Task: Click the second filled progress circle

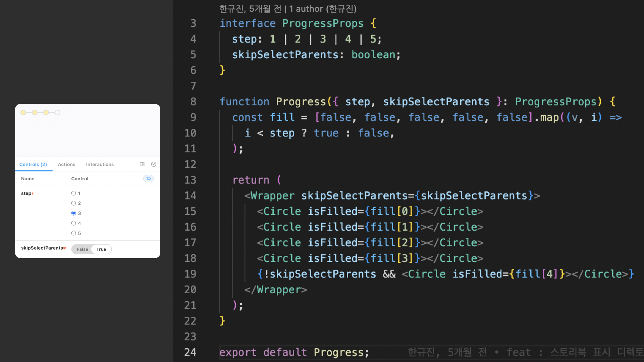Action: pos(35,113)
